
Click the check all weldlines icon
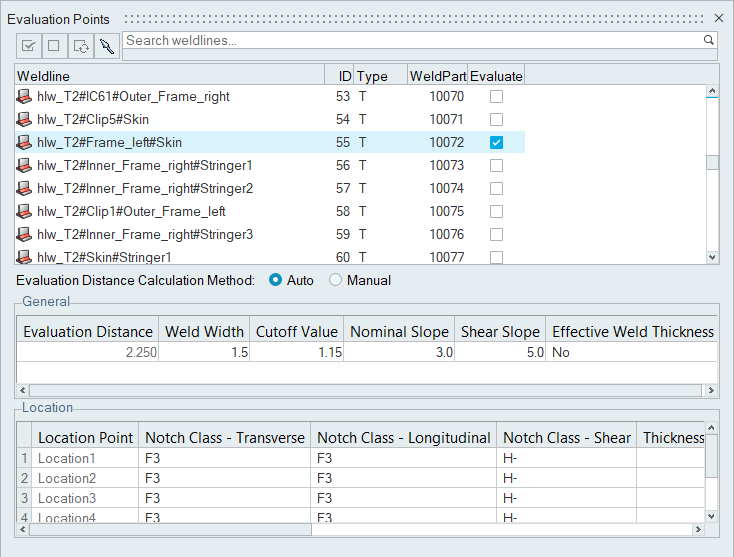[29, 45]
